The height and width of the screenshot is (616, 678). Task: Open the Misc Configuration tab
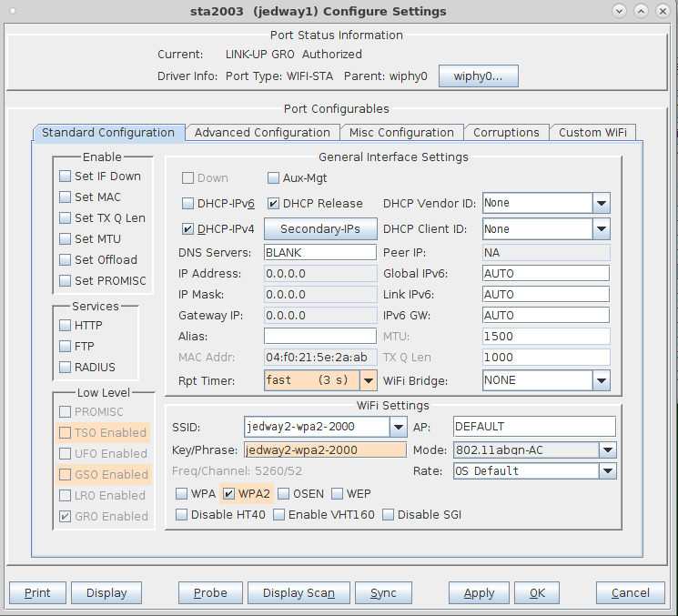401,132
